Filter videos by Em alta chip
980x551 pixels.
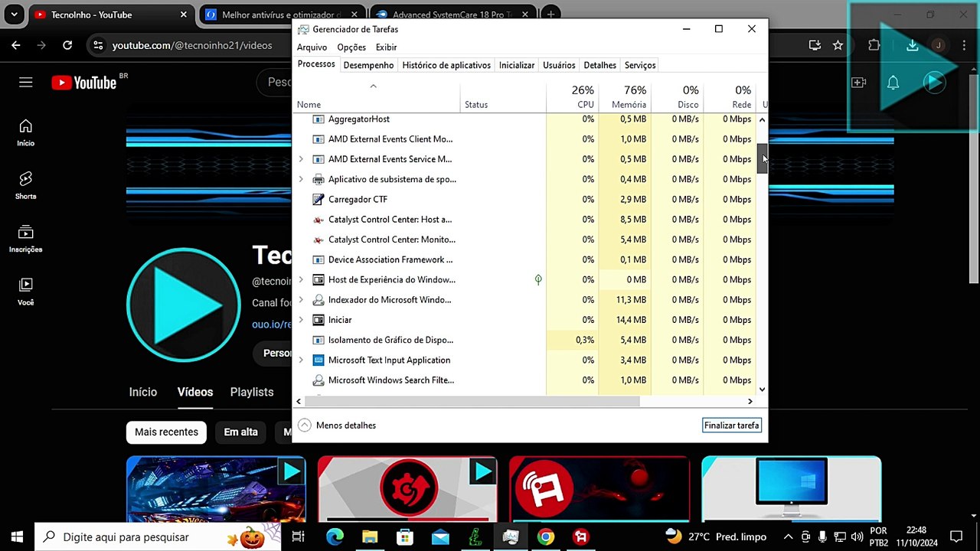pos(240,432)
